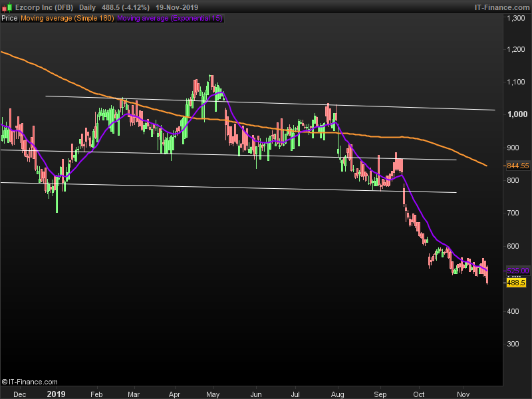Click the Sep label on the time axis
532x399 pixels.
coord(380,394)
